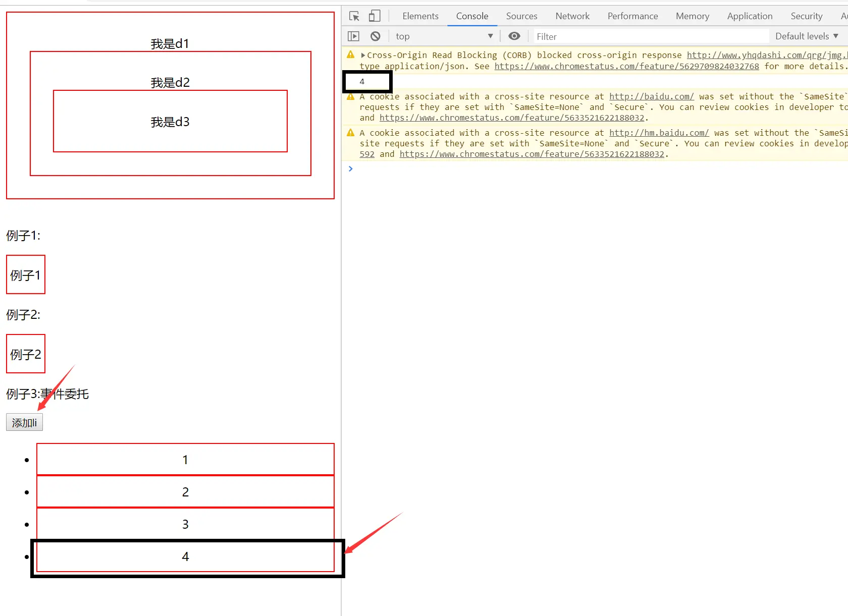Click the console prompt chevron
Image resolution: width=848 pixels, height=616 pixels.
(350, 169)
